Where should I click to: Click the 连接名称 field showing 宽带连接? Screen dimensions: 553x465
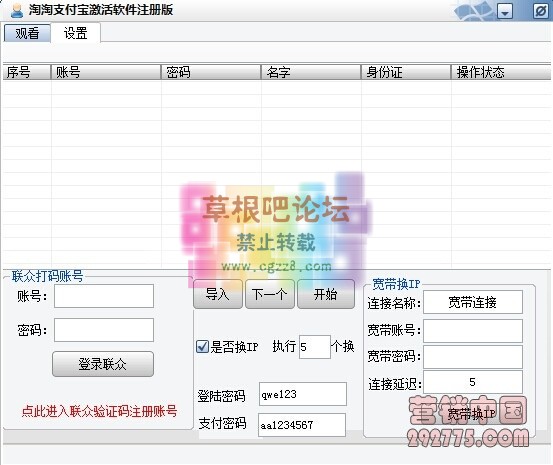click(x=473, y=302)
